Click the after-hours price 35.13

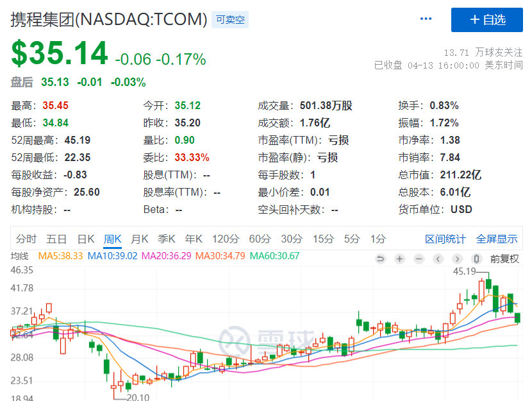[x=55, y=82]
